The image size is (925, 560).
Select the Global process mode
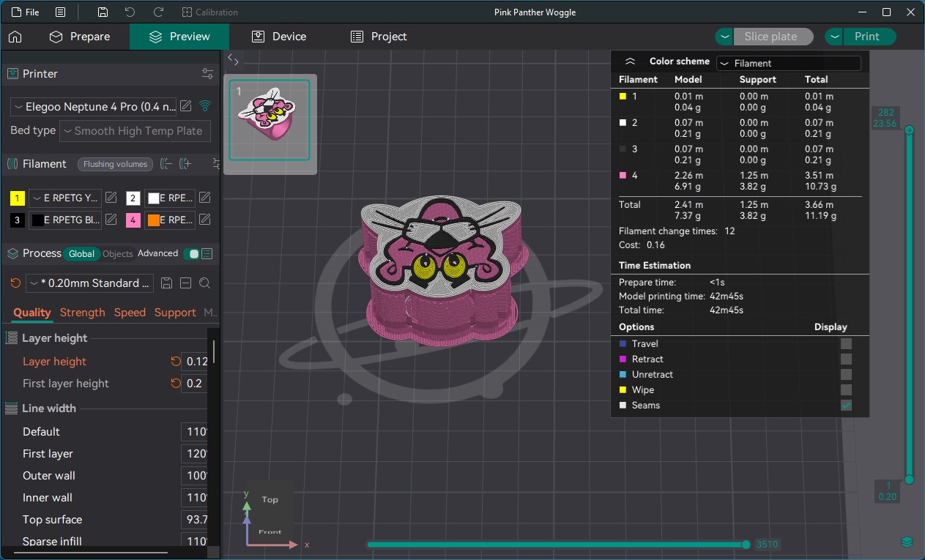tap(81, 254)
